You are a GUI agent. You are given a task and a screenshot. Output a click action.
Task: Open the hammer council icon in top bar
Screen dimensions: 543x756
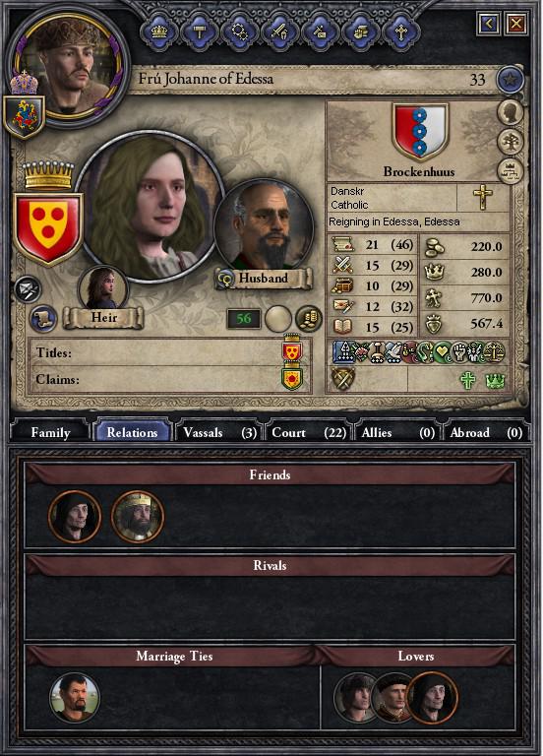(x=200, y=31)
